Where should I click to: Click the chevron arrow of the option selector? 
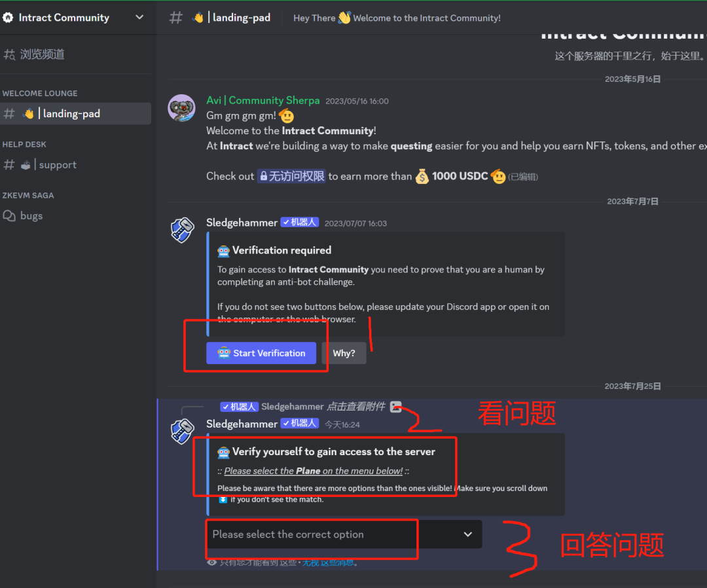467,534
